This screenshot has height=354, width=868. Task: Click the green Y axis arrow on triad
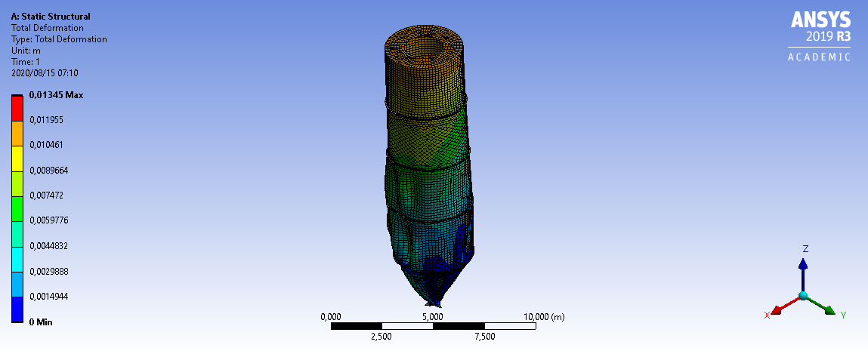point(824,307)
